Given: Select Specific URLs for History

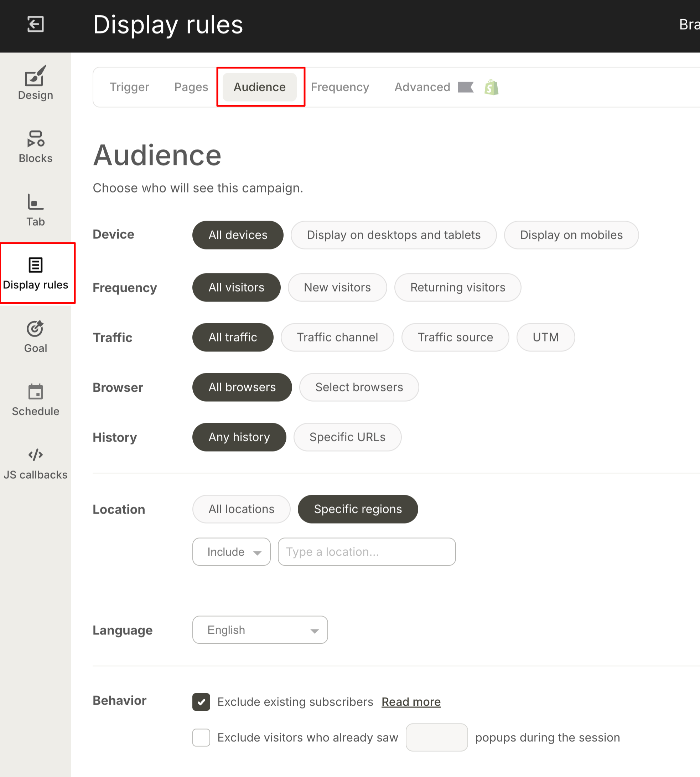Looking at the screenshot, I should coord(347,437).
